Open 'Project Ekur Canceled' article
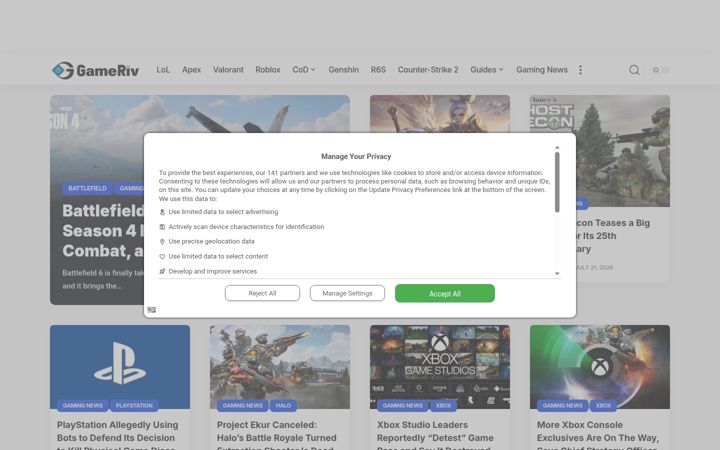 click(277, 435)
